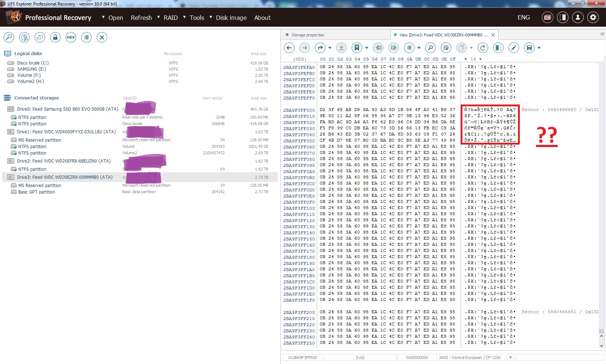Viewport: 606px width, 364px height.
Task: Open the Open menu
Action: 115,18
